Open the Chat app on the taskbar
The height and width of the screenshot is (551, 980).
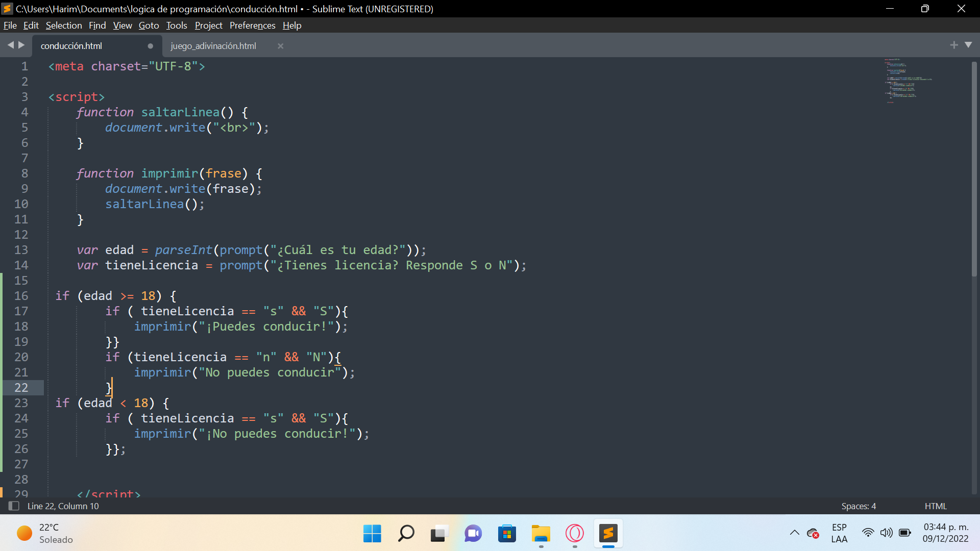click(x=473, y=534)
